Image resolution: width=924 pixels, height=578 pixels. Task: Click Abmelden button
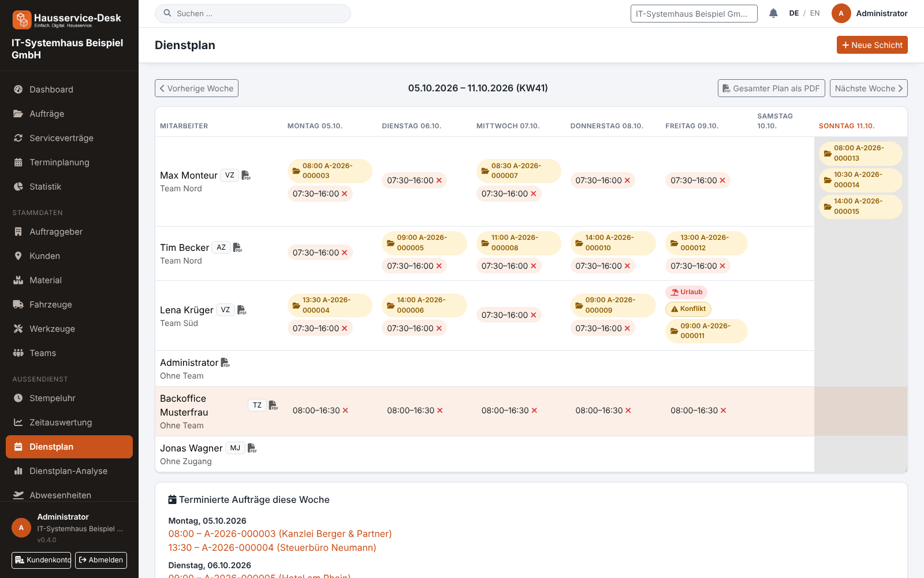tap(101, 560)
